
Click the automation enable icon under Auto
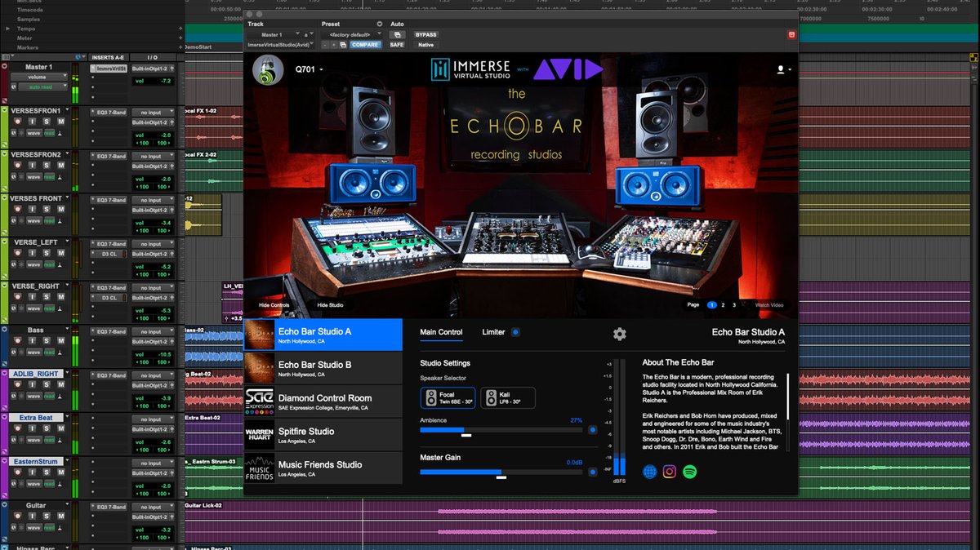click(x=397, y=35)
